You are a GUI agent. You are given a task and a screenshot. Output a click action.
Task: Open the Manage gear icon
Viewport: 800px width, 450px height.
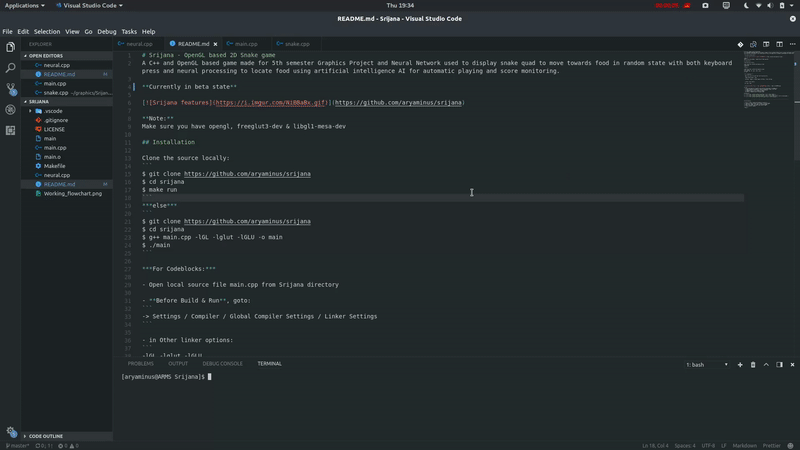tap(11, 432)
